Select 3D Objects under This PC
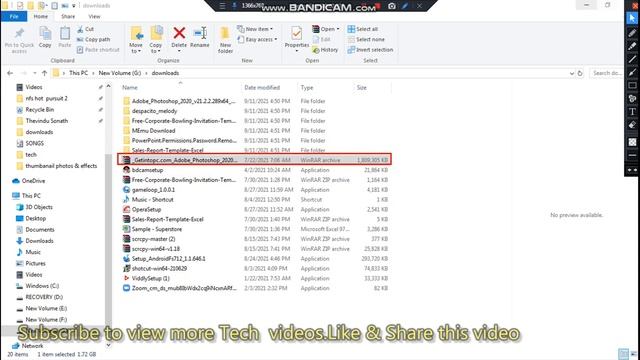 pyautogui.click(x=39, y=207)
